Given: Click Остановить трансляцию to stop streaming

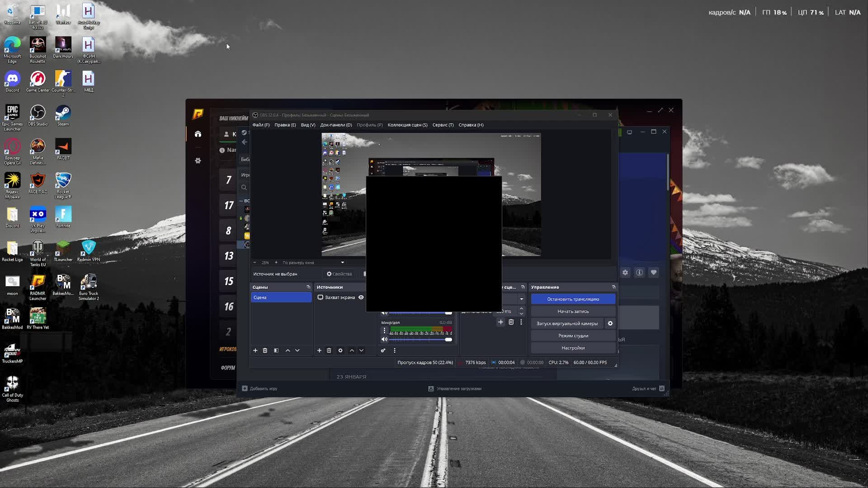Looking at the screenshot, I should click(x=573, y=299).
